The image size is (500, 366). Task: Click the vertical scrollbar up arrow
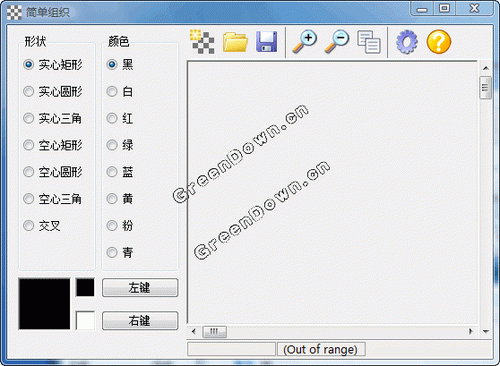point(486,68)
